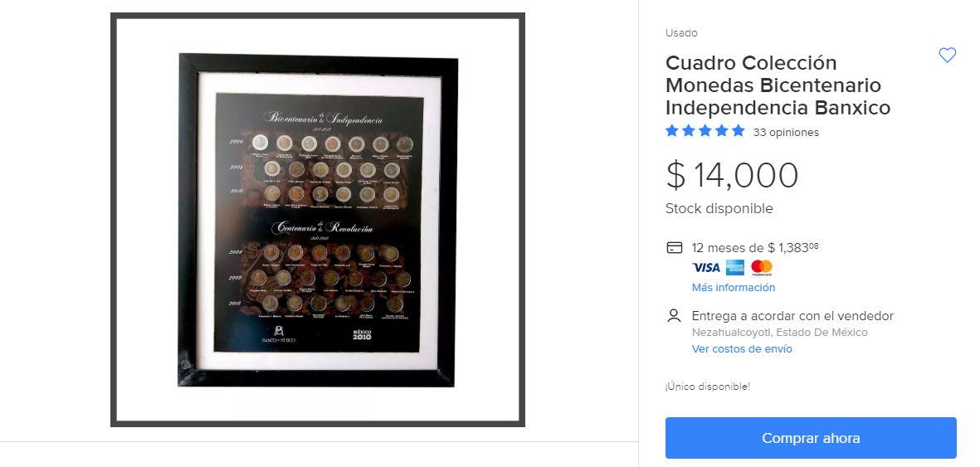
Task: Select the Visa card logo
Action: [706, 268]
